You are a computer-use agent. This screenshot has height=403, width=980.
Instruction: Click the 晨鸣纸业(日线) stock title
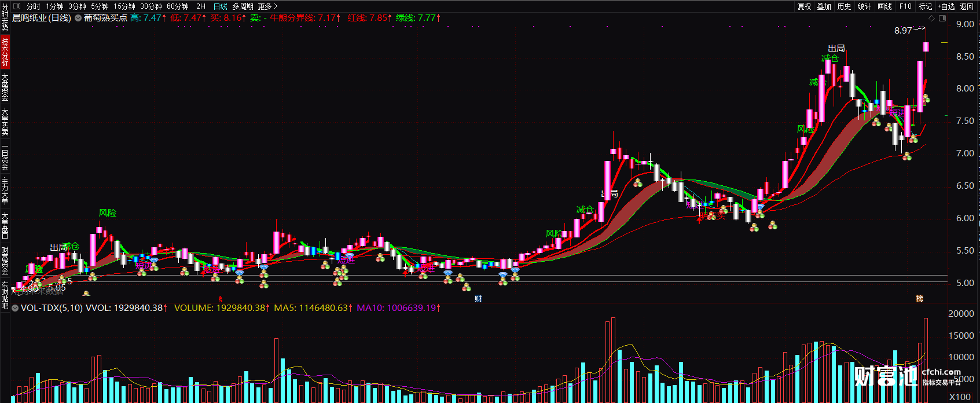coord(42,18)
